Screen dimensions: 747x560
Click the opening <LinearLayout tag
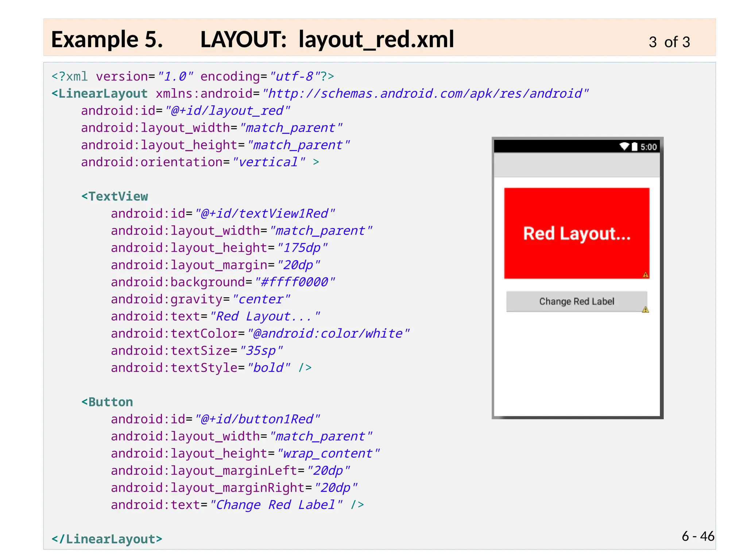(x=100, y=94)
